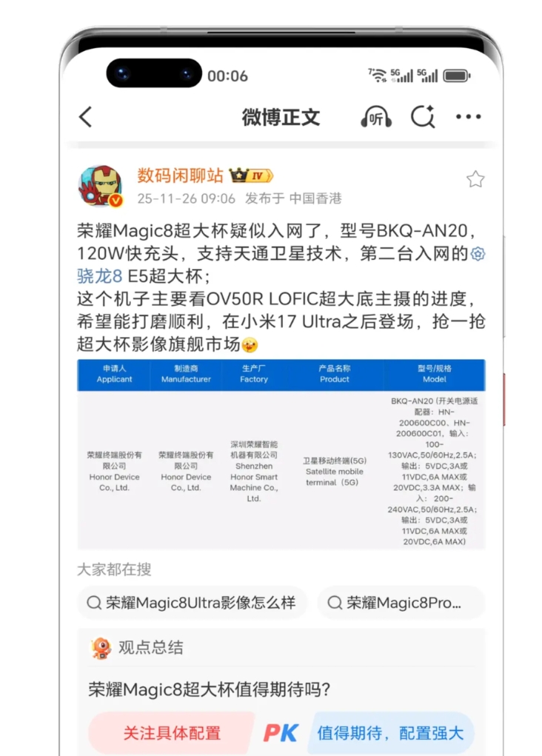Vote 值得期待，配置强大 option
The height and width of the screenshot is (756, 542).
click(x=390, y=733)
